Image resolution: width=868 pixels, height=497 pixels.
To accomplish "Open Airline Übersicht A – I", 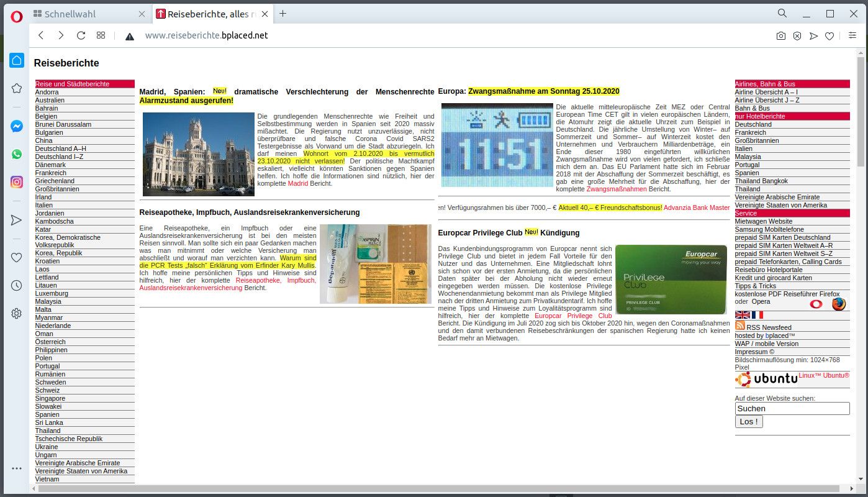I will [766, 92].
